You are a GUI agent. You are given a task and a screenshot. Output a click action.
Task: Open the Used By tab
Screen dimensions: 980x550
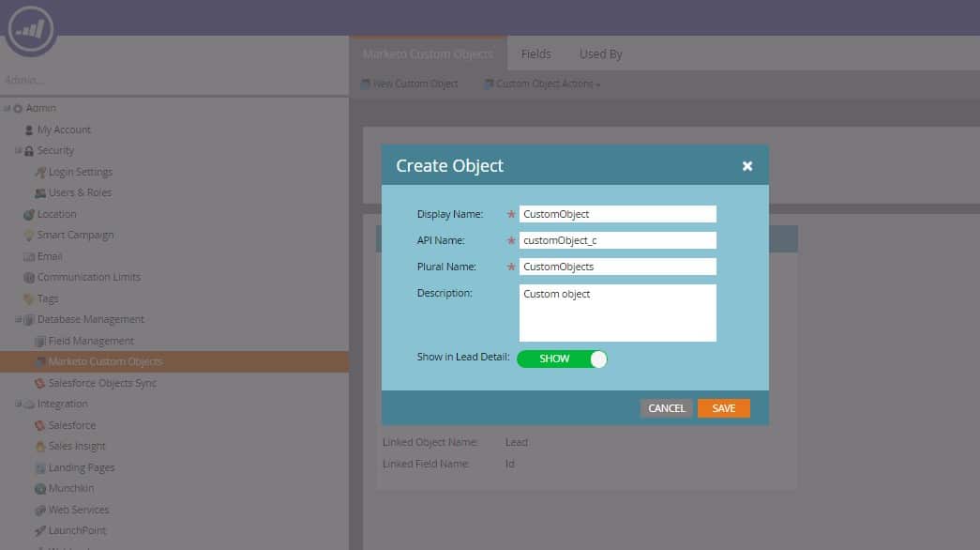pyautogui.click(x=600, y=53)
